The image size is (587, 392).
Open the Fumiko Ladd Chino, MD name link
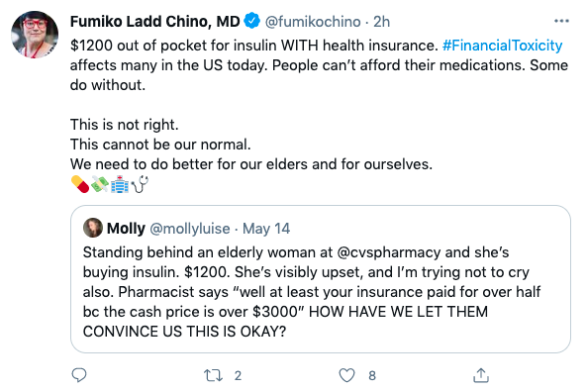pyautogui.click(x=155, y=22)
